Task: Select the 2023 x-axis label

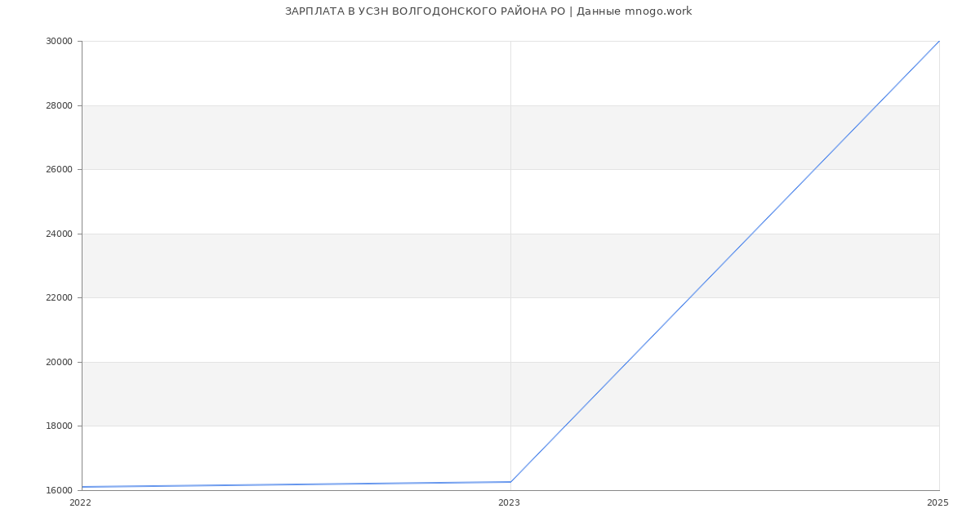Action: [x=509, y=502]
